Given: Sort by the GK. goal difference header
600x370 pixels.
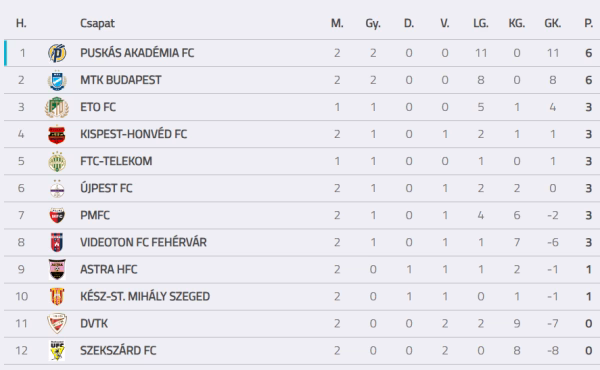Looking at the screenshot, I should point(553,23).
